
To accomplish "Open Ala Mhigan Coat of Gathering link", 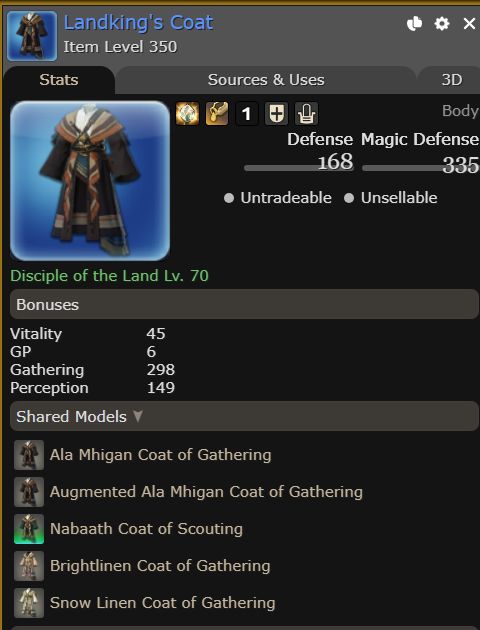I will [x=160, y=455].
